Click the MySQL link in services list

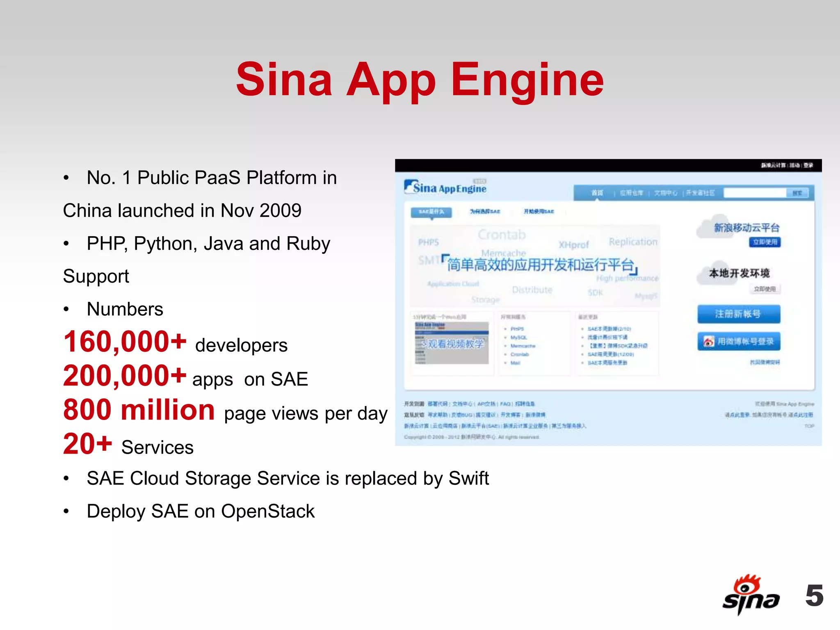[x=518, y=338]
